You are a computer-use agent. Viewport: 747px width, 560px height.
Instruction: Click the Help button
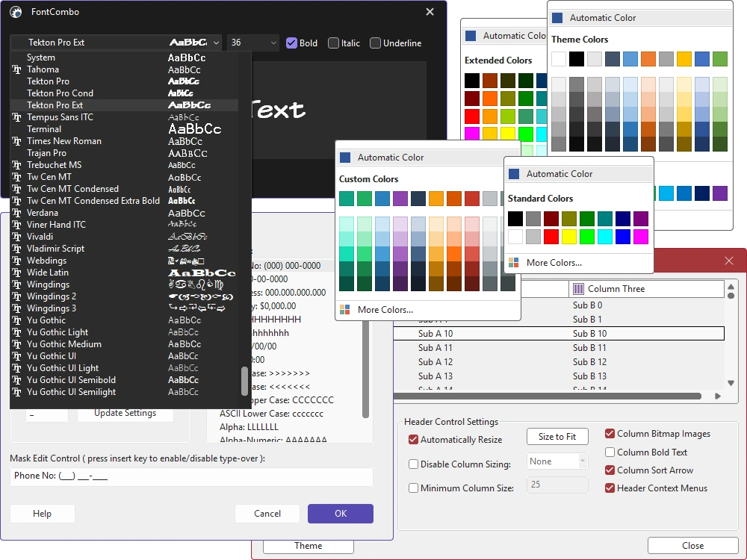click(43, 514)
